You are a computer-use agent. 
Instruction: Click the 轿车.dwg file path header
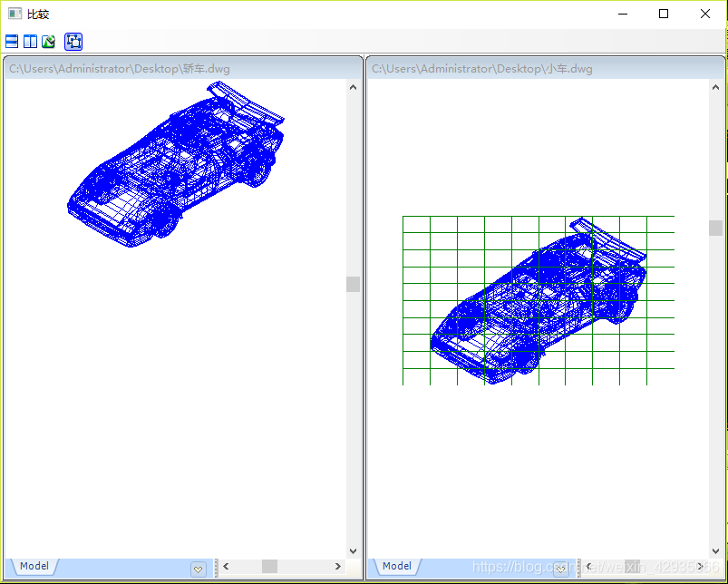120,69
